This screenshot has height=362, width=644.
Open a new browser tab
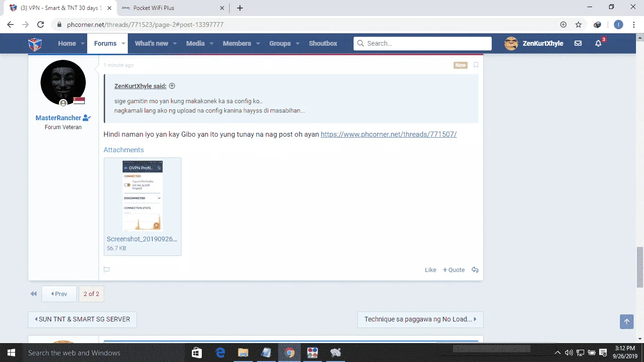pos(240,8)
